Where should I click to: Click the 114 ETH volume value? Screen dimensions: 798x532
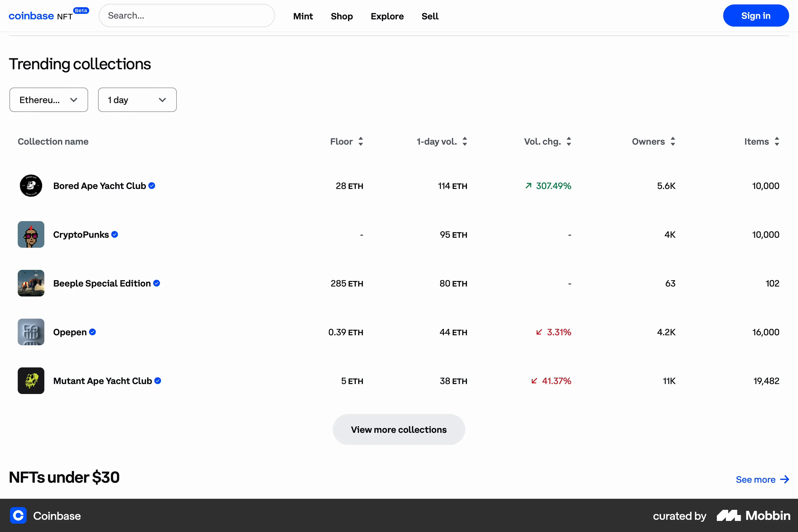click(x=452, y=186)
